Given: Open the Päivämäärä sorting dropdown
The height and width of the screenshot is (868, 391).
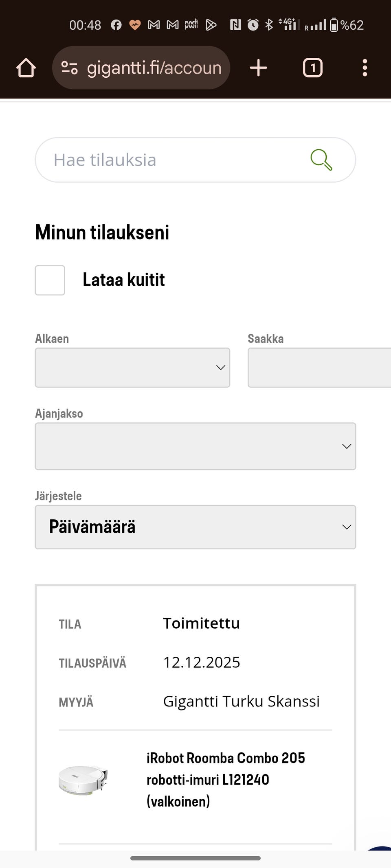Looking at the screenshot, I should 195,527.
